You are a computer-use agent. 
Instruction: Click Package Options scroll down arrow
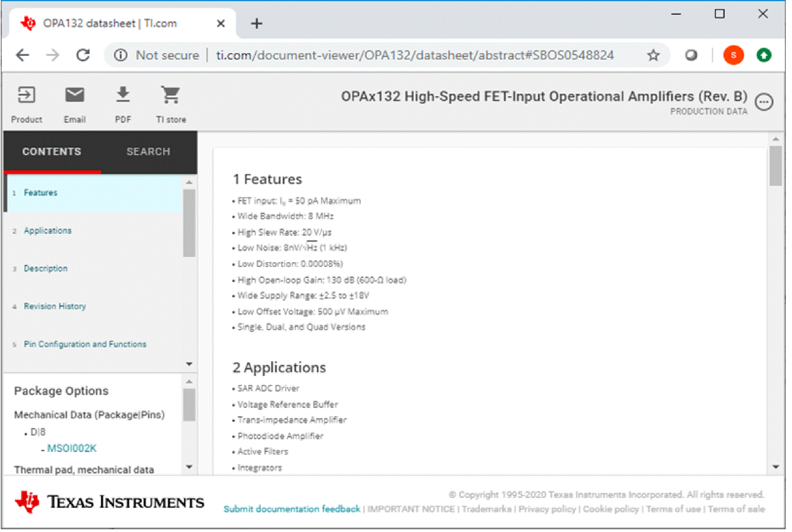(189, 467)
